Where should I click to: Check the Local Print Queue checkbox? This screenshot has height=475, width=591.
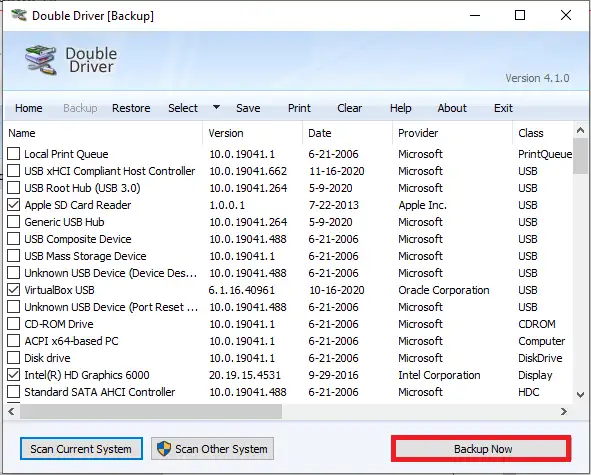[x=14, y=154]
